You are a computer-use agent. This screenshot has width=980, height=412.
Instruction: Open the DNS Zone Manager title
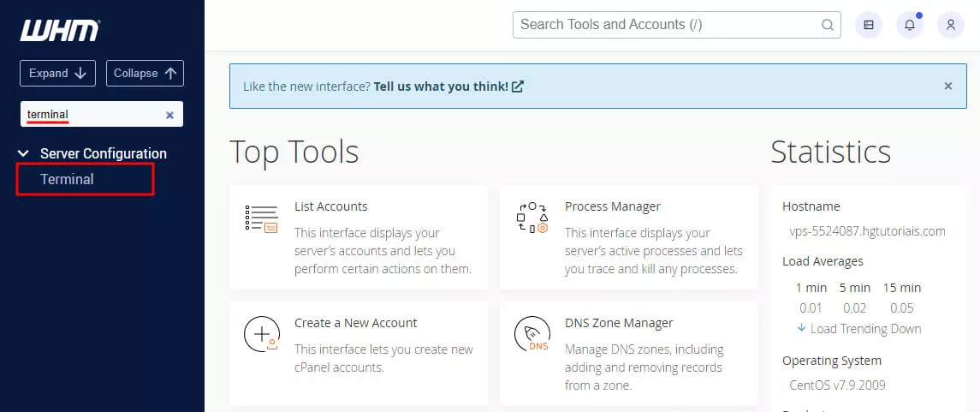[619, 323]
